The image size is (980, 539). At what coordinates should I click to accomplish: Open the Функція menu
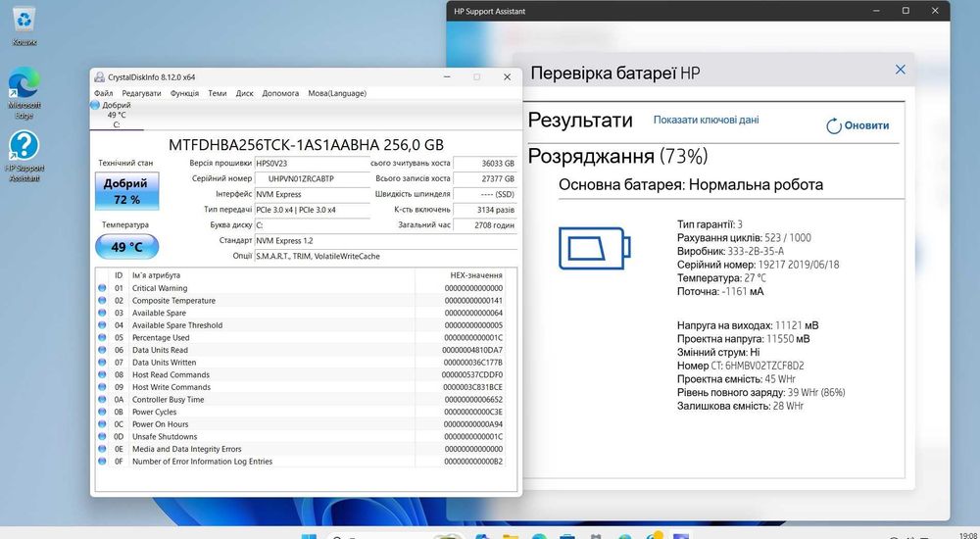tap(184, 93)
